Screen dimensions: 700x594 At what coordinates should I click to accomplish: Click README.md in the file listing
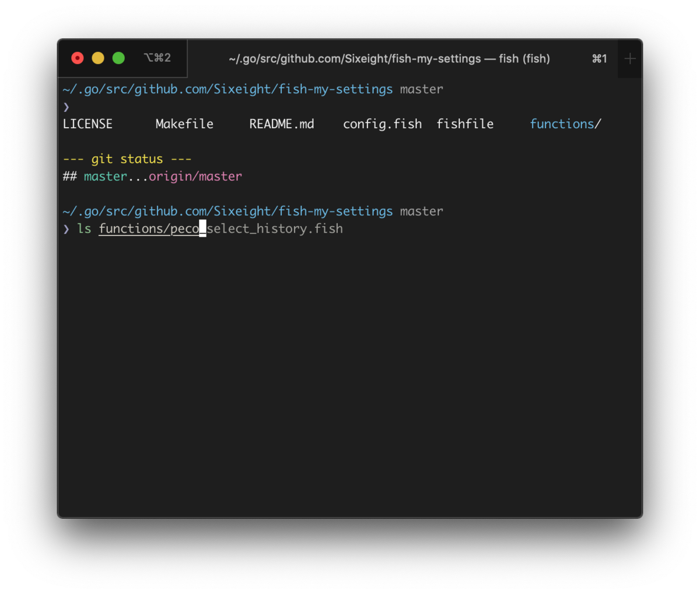(x=282, y=124)
